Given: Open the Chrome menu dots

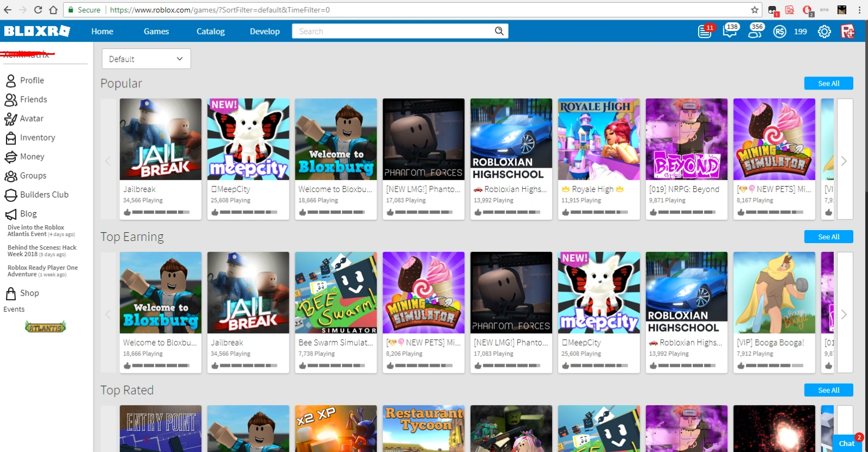Looking at the screenshot, I should (x=860, y=10).
